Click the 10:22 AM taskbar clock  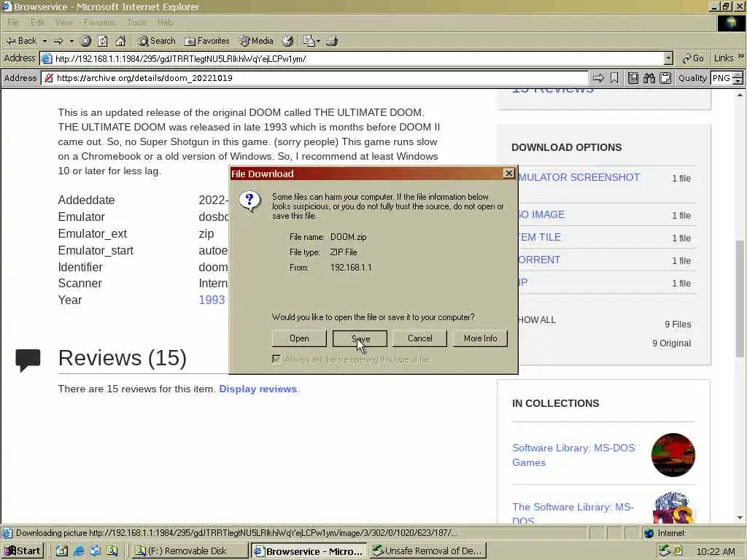[x=716, y=551]
